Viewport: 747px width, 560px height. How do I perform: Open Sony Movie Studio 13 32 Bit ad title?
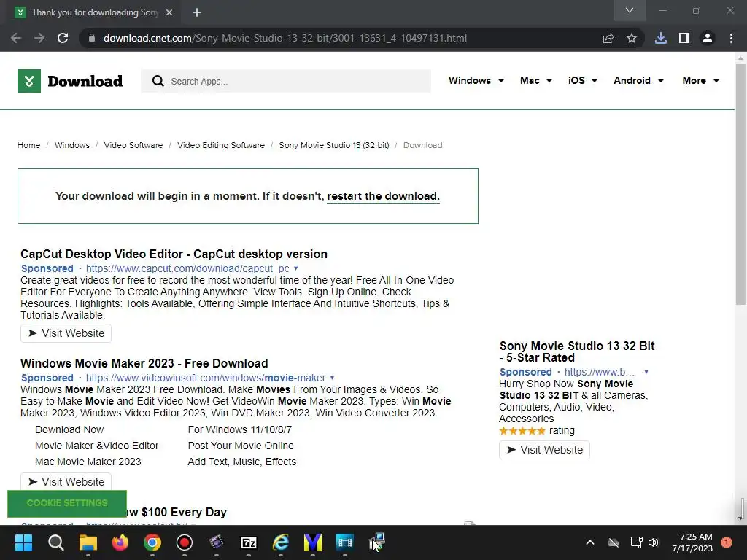coord(577,352)
